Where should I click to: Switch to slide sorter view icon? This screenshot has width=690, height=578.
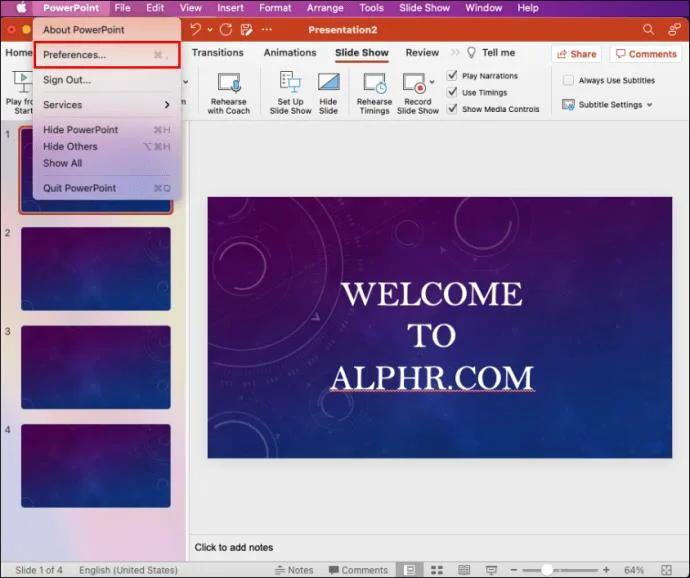click(x=437, y=570)
